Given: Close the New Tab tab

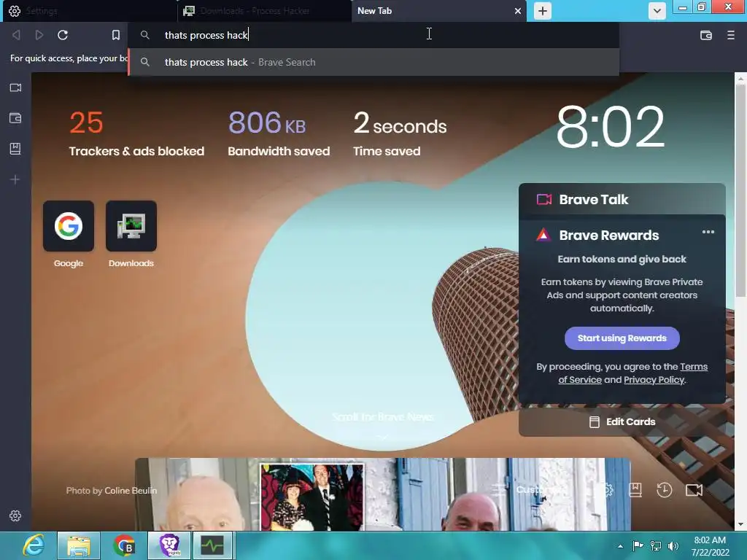Looking at the screenshot, I should coord(518,11).
